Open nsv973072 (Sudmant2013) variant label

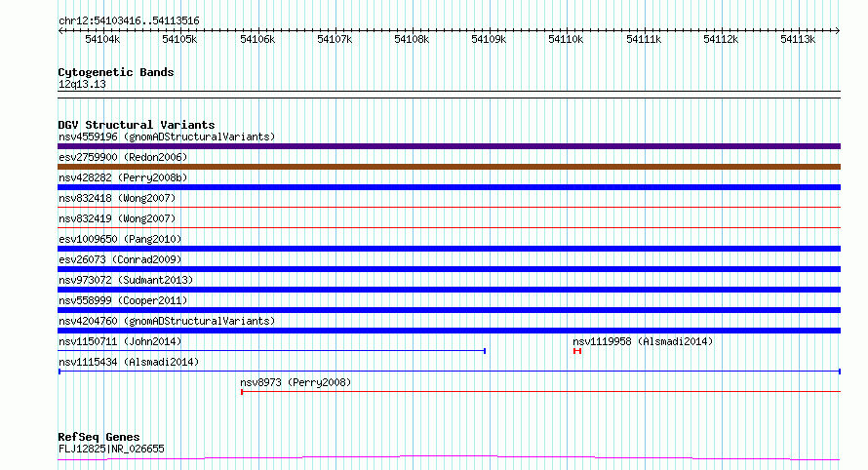point(126,280)
